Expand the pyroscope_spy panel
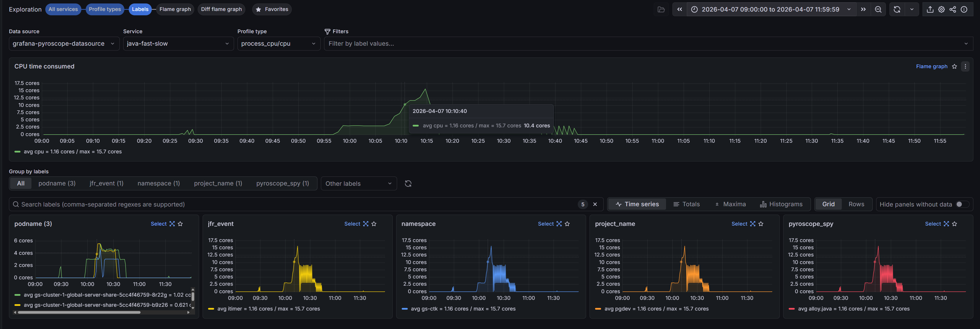This screenshot has height=329, width=980. [946, 224]
